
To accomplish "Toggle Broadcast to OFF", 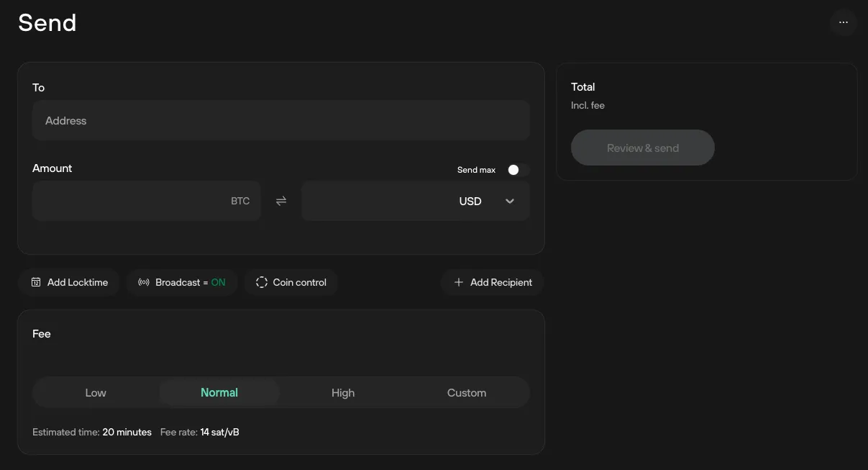I will point(182,282).
